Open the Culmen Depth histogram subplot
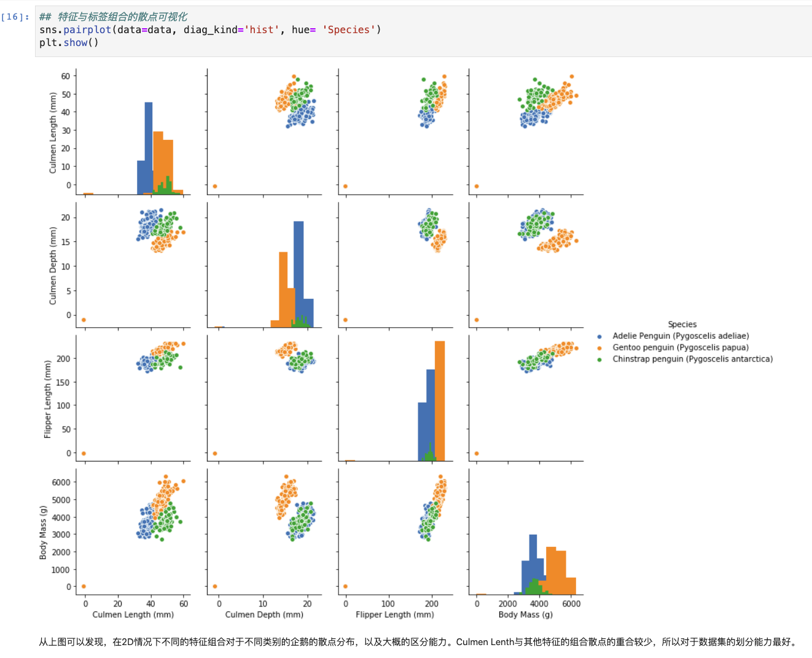This screenshot has height=658, width=812. pos(265,265)
